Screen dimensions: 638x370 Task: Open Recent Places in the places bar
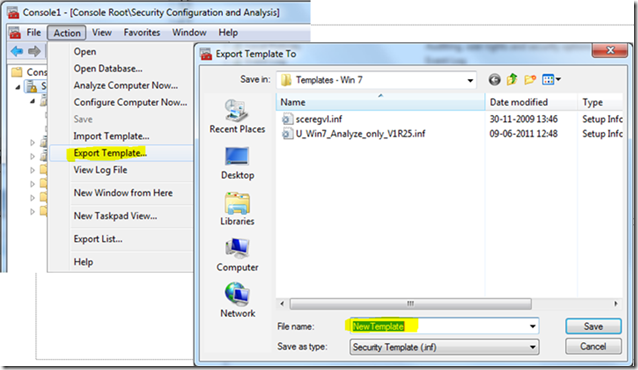point(237,116)
